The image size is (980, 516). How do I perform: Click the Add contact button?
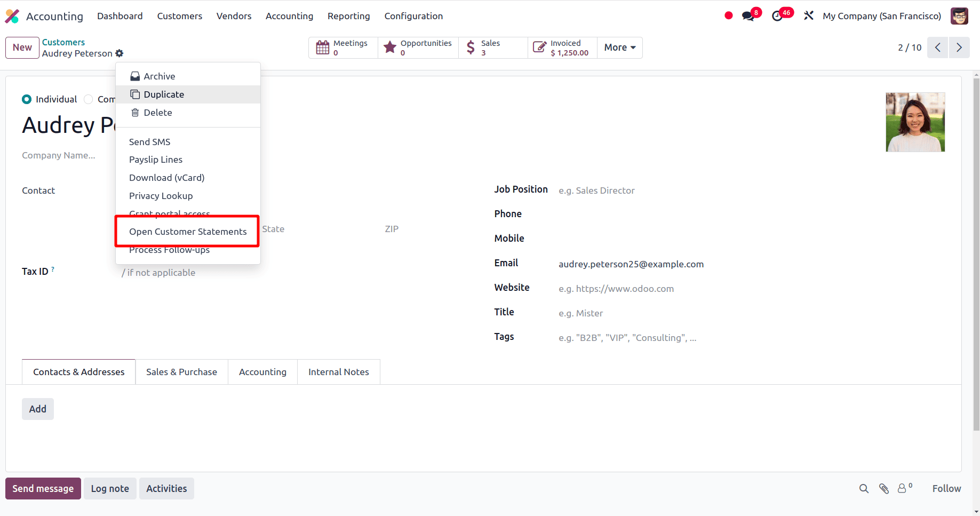pyautogui.click(x=38, y=409)
